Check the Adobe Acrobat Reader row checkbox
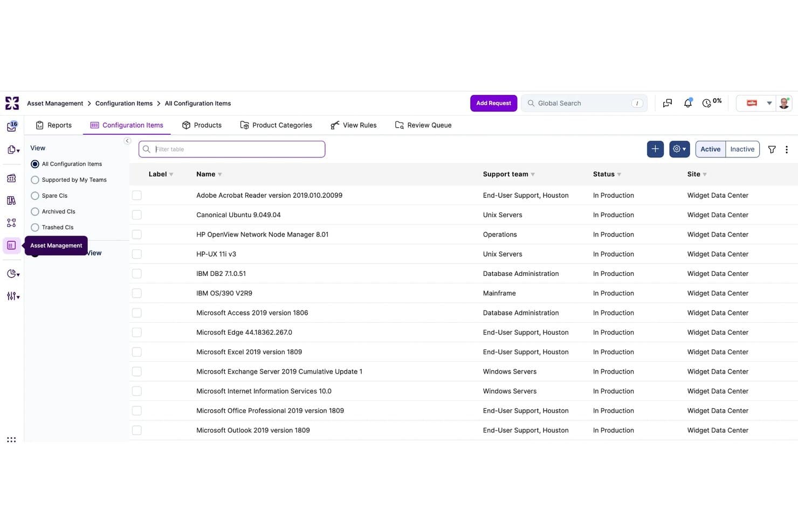Screen dimensions: 798x532 tap(137, 195)
